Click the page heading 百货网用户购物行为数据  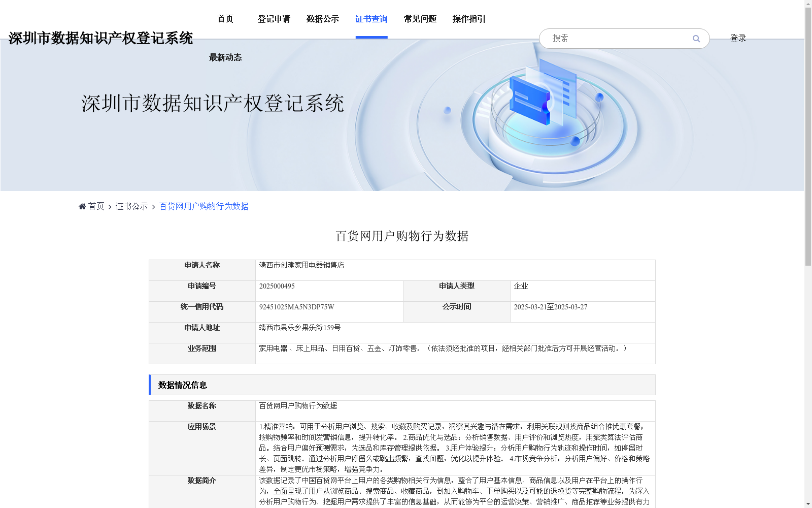click(402, 236)
